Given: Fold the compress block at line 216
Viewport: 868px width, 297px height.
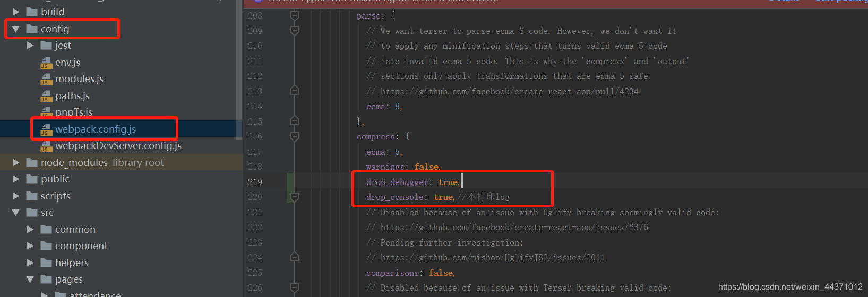Looking at the screenshot, I should click(295, 136).
